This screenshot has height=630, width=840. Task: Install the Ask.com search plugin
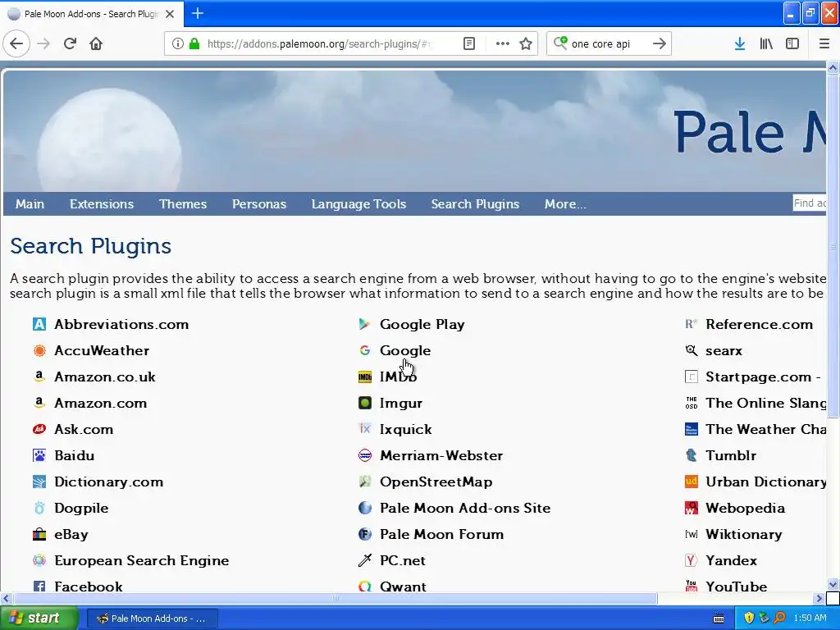point(84,429)
